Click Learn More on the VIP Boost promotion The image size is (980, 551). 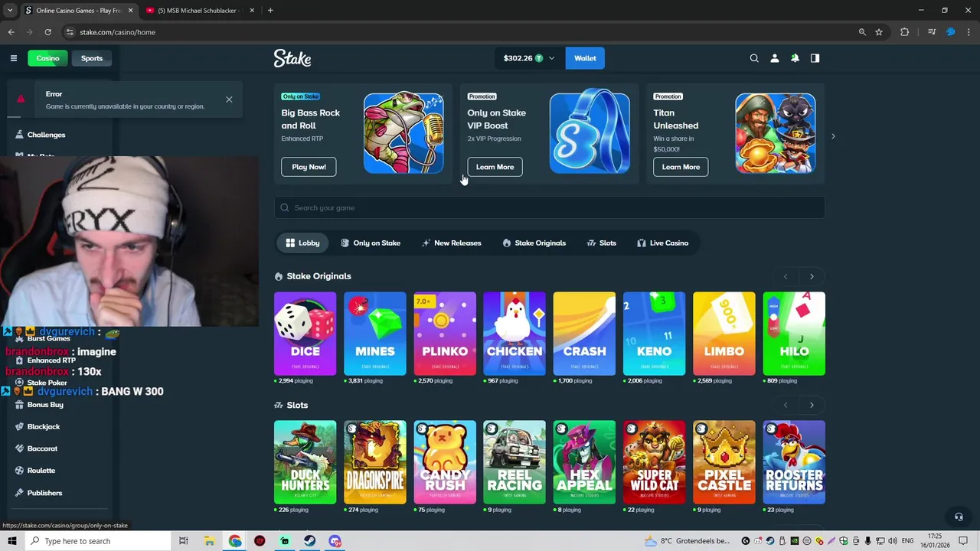[495, 167]
